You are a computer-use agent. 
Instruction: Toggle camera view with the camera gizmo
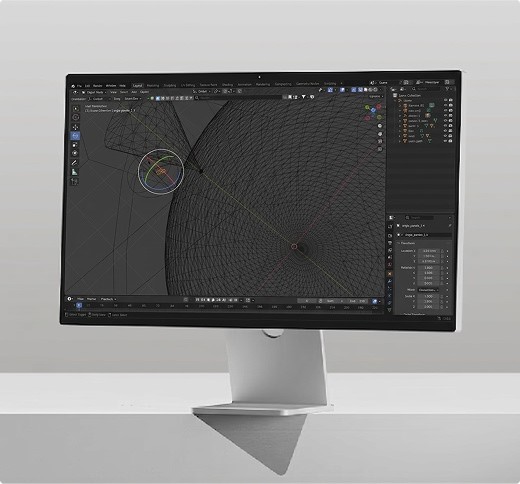pos(380,142)
